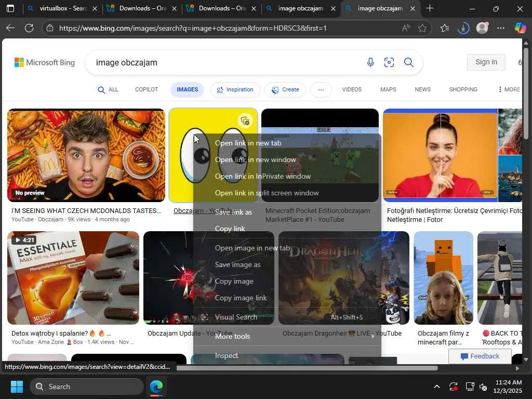Image resolution: width=532 pixels, height=399 pixels.
Task: Select the NEWS search category
Action: [422, 89]
